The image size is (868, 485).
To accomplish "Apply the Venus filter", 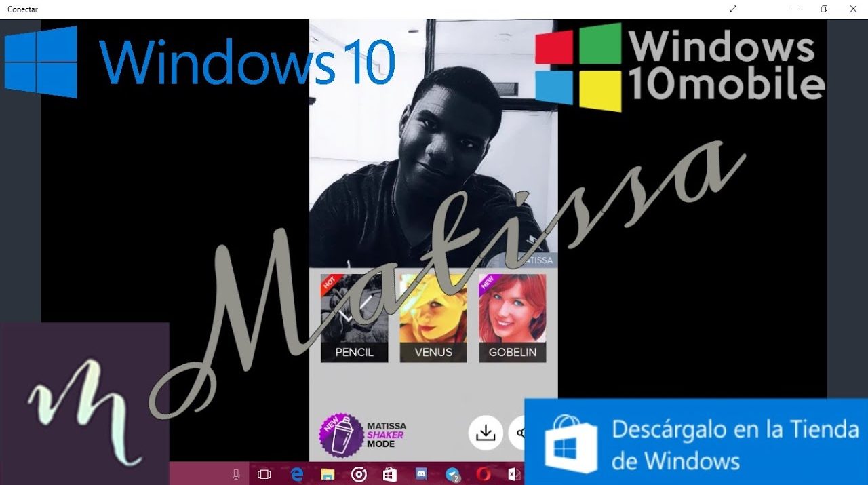I will 433,317.
